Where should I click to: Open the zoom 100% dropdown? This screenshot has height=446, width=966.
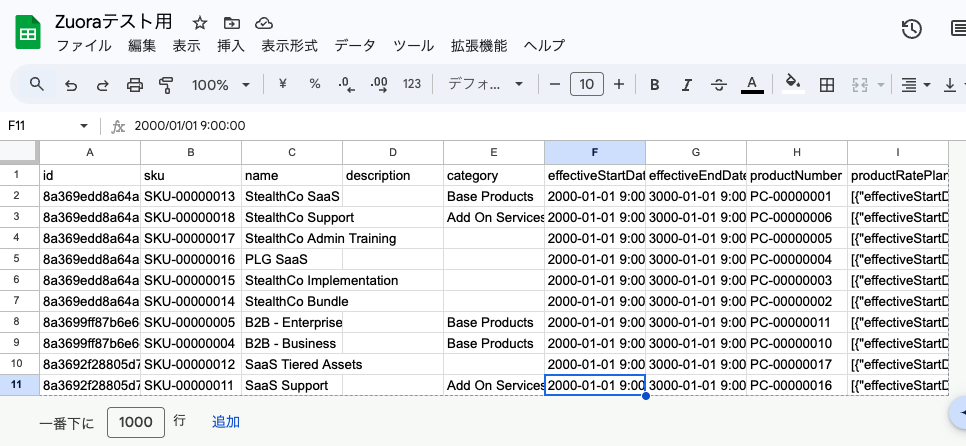click(x=221, y=84)
